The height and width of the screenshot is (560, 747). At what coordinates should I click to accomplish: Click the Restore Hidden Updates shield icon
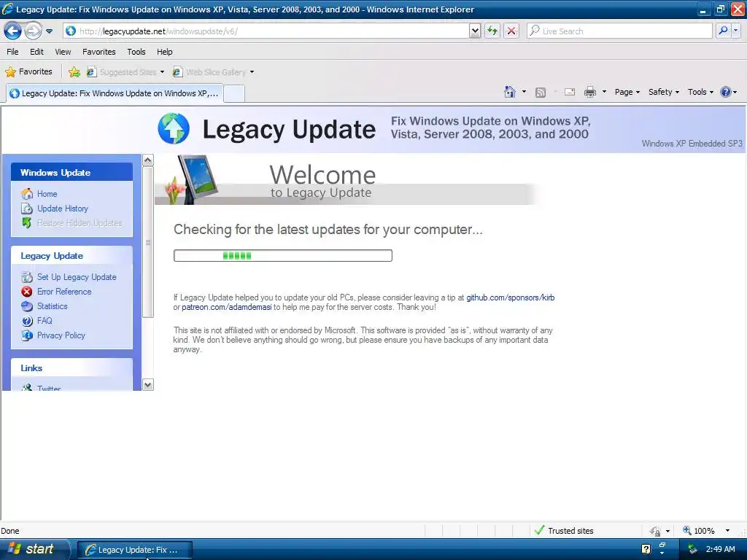click(x=27, y=223)
